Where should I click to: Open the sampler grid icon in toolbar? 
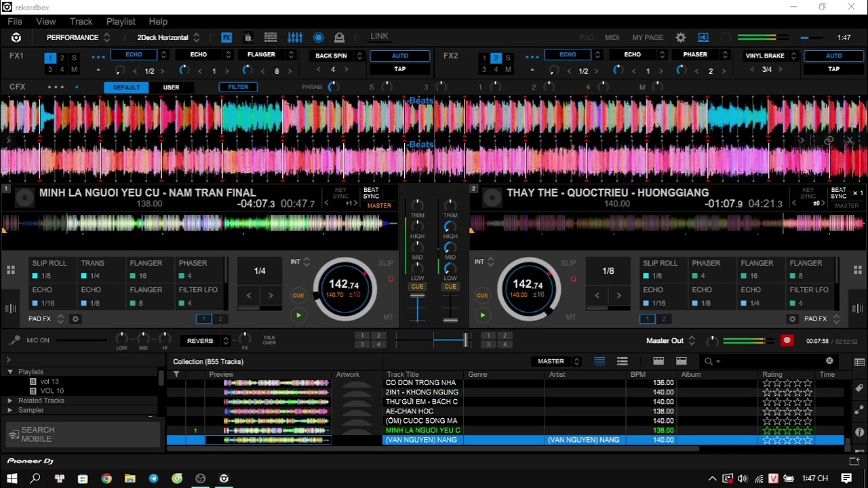coord(271,38)
